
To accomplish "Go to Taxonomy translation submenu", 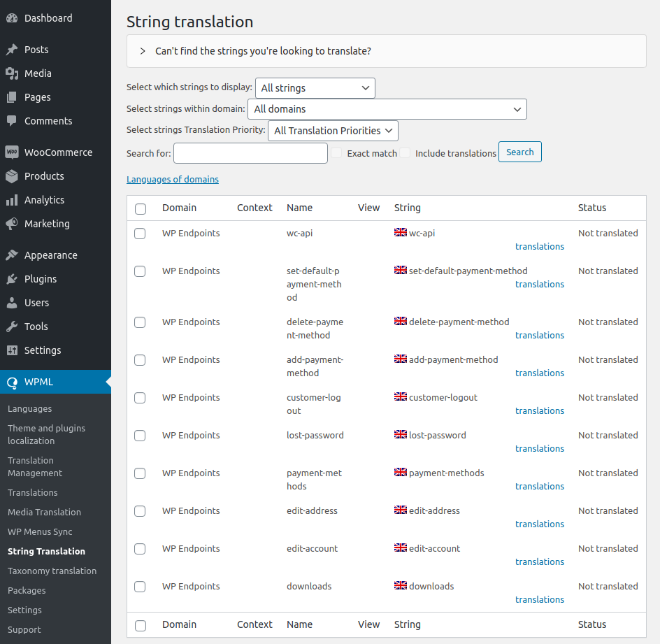I will [x=52, y=571].
